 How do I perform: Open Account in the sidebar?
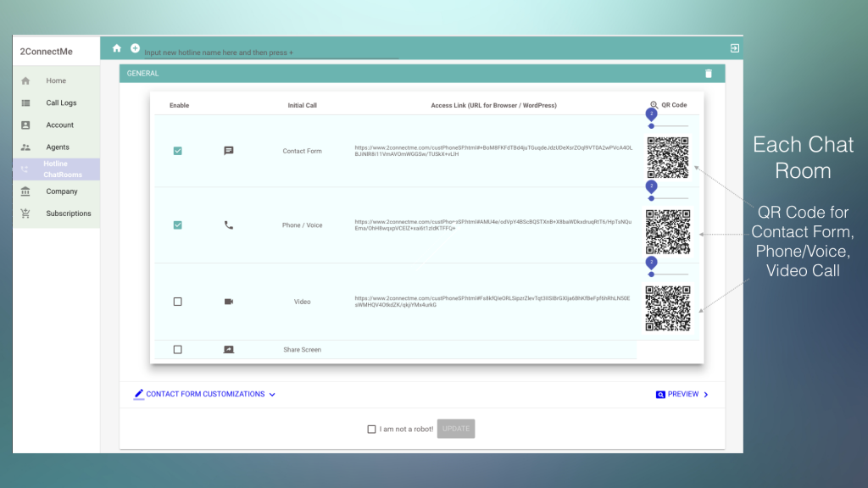(x=56, y=125)
